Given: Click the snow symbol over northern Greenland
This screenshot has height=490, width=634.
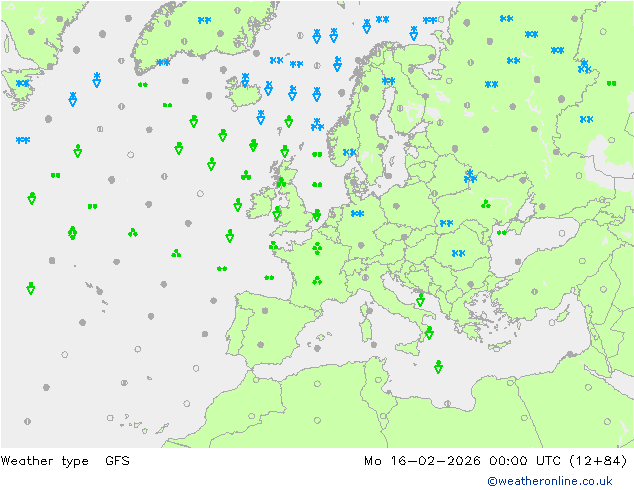Looking at the screenshot, I should 204,20.
